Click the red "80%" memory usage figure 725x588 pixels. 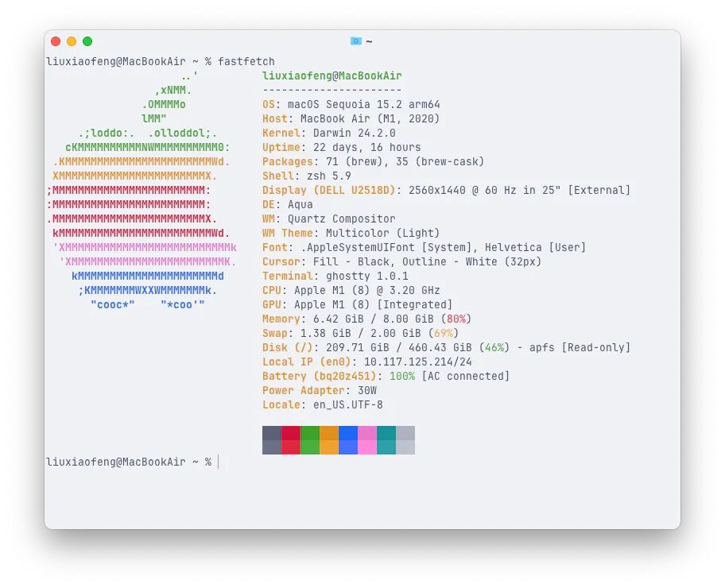click(x=456, y=319)
